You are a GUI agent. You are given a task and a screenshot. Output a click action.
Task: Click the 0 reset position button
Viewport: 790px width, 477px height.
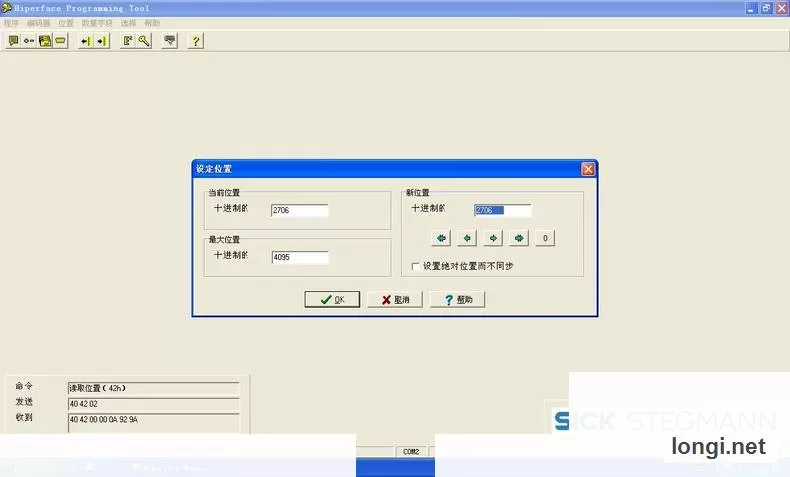(545, 238)
